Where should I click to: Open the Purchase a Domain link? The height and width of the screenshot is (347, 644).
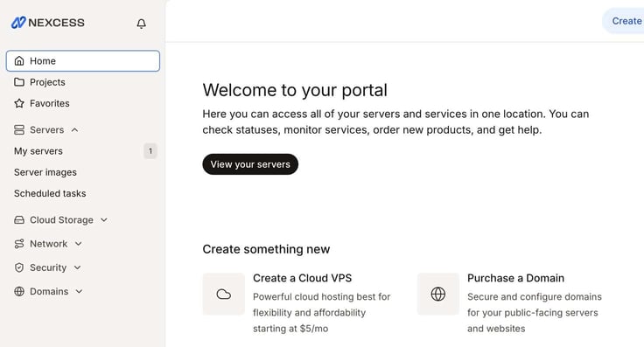coord(515,278)
